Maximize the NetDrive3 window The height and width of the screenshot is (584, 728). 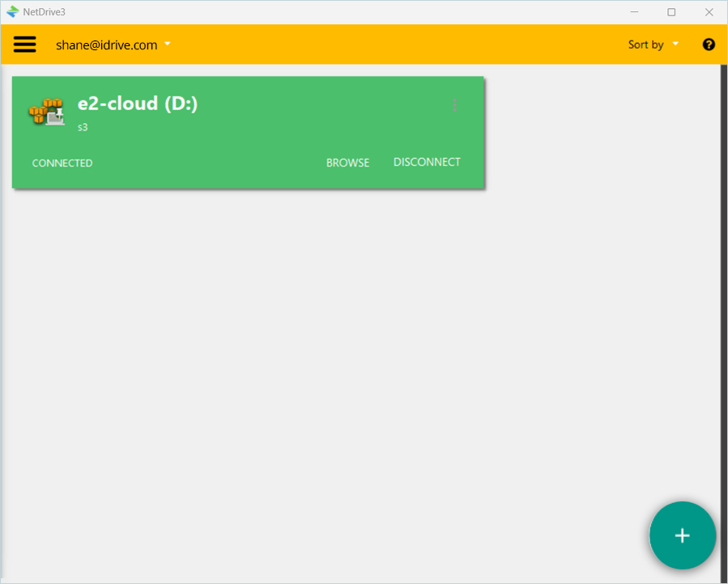[x=671, y=12]
